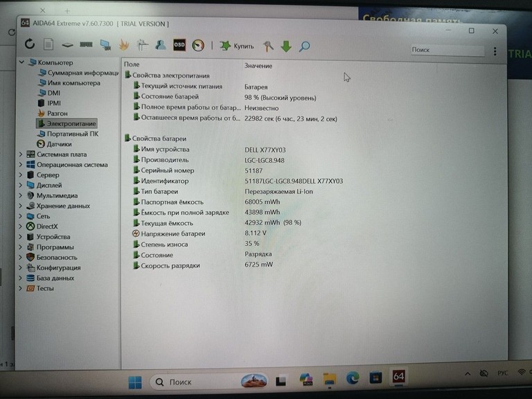Viewport: 532px width, 399px height.
Task: Select Электропитание tree item
Action: (66, 123)
